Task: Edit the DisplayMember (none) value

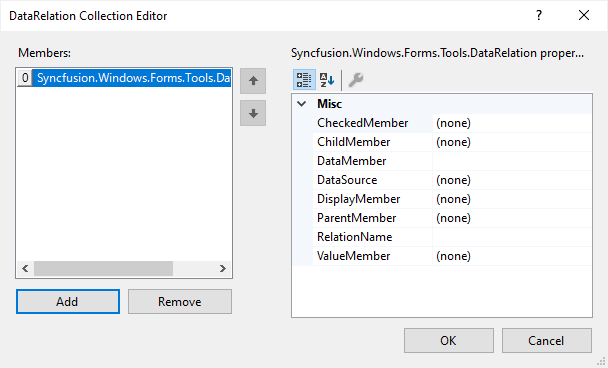Action: (512, 199)
